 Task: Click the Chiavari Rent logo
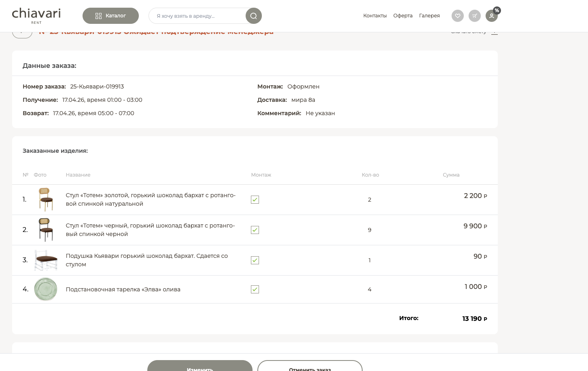click(36, 16)
